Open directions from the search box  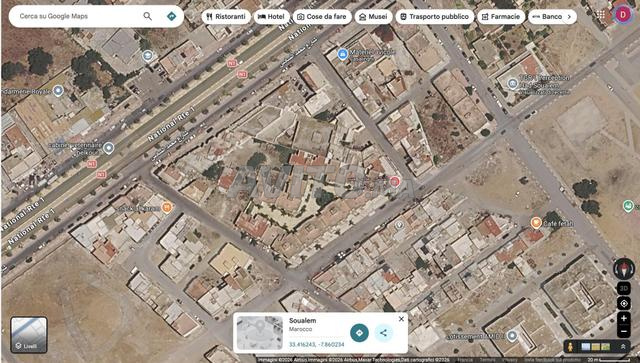point(171,16)
